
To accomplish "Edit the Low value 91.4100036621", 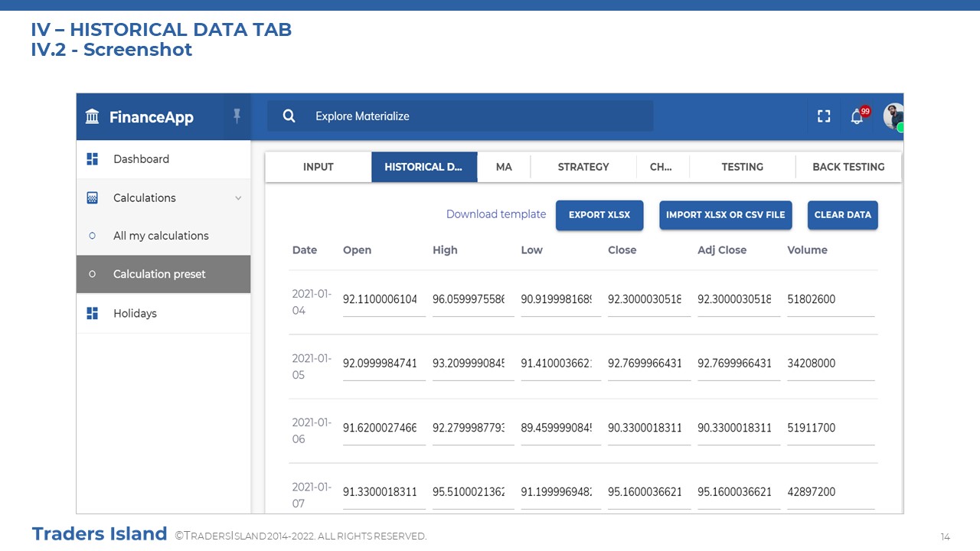I will 561,364.
